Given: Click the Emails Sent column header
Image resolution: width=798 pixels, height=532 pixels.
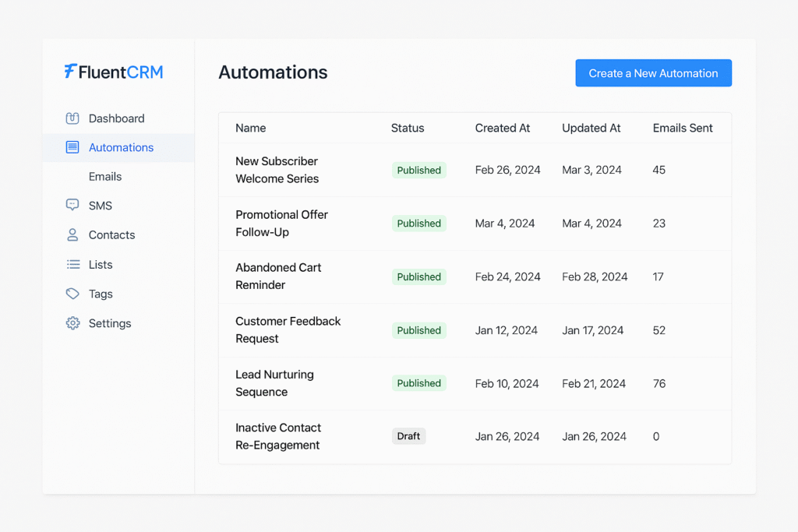Looking at the screenshot, I should click(x=683, y=129).
